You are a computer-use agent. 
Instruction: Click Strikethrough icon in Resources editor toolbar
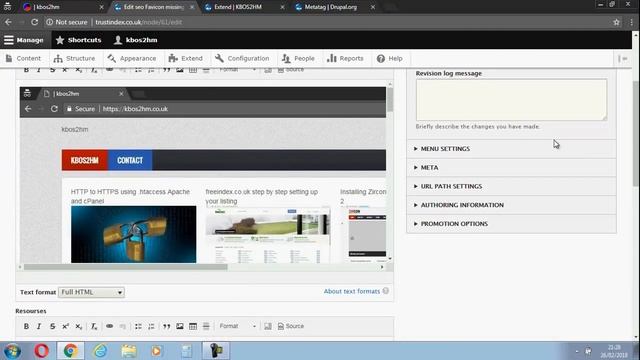click(52, 326)
